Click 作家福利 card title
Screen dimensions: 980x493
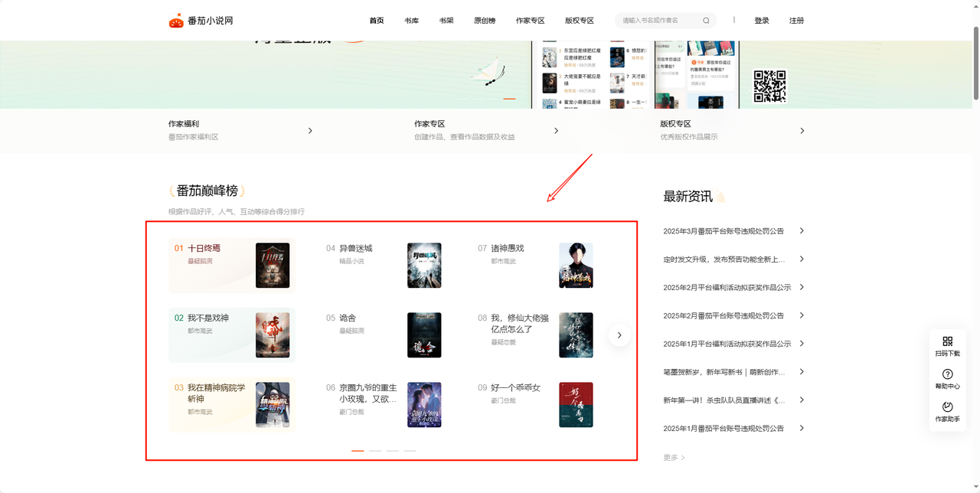point(184,123)
